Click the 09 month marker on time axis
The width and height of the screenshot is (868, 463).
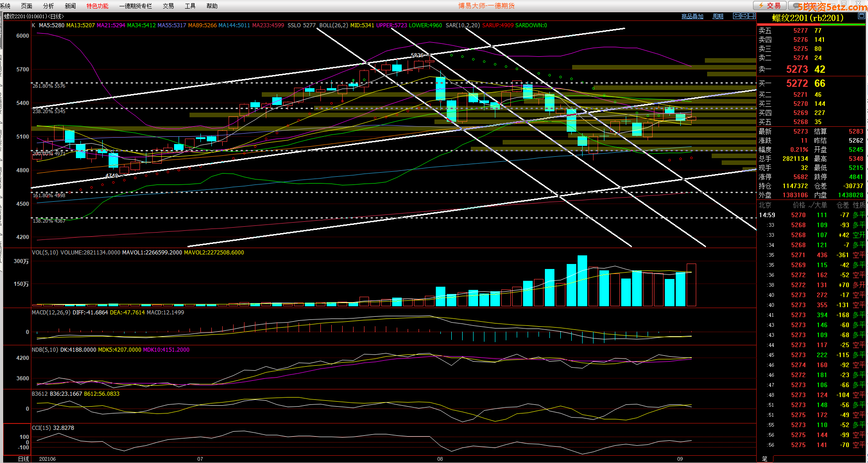[x=680, y=459]
